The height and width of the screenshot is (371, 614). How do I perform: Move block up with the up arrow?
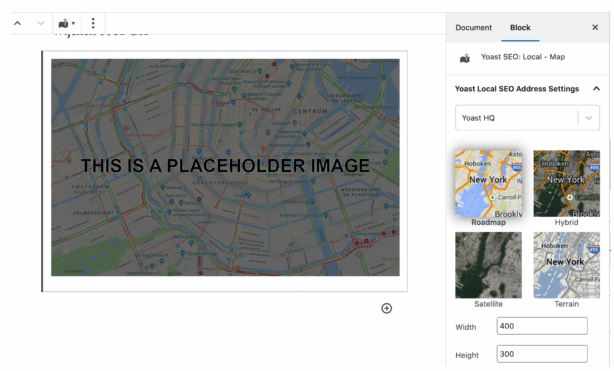17,24
